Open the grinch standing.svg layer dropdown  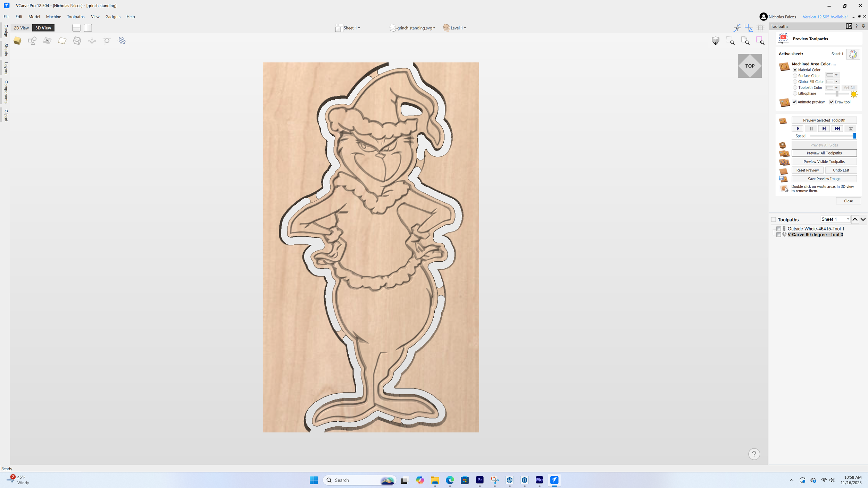(x=412, y=28)
